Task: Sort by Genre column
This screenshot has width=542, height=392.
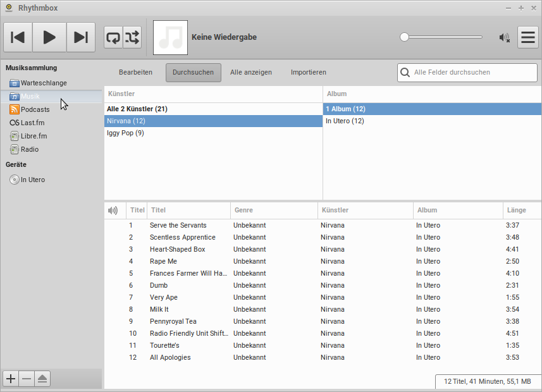Action: (274, 210)
